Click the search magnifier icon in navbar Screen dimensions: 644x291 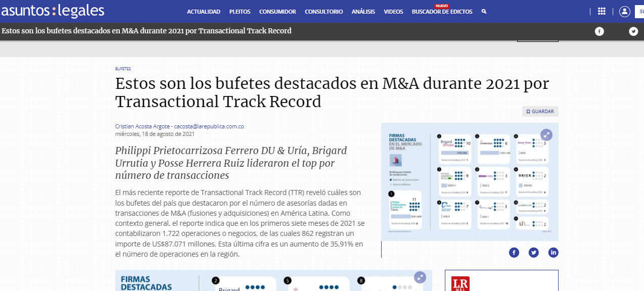point(484,12)
